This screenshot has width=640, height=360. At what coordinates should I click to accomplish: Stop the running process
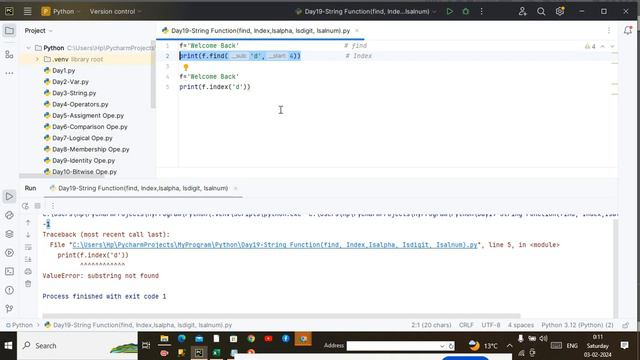coord(38,206)
